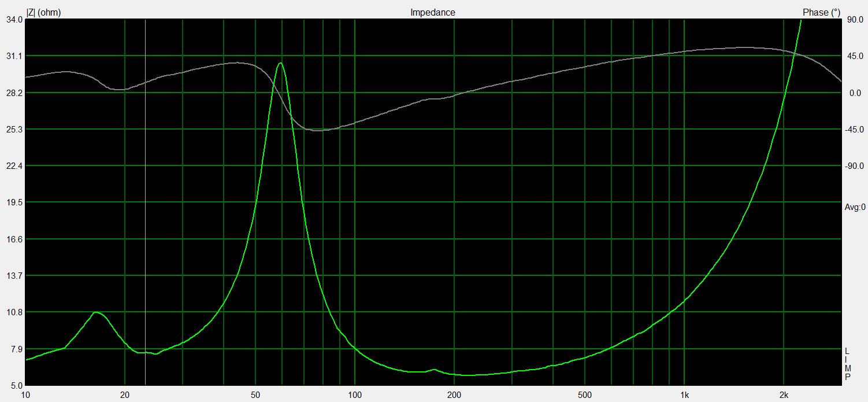Click the "16.6" impedance axis value
Viewport: 868px width, 402px height.
(14, 239)
